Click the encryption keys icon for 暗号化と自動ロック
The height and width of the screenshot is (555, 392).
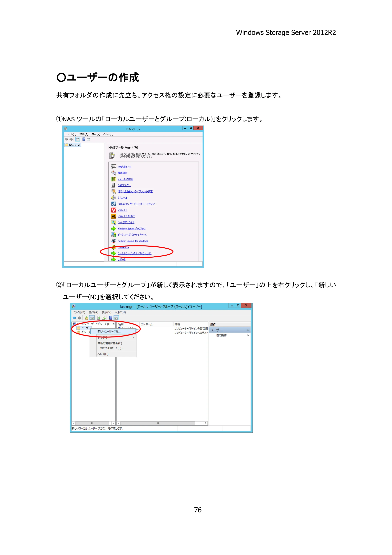click(113, 191)
